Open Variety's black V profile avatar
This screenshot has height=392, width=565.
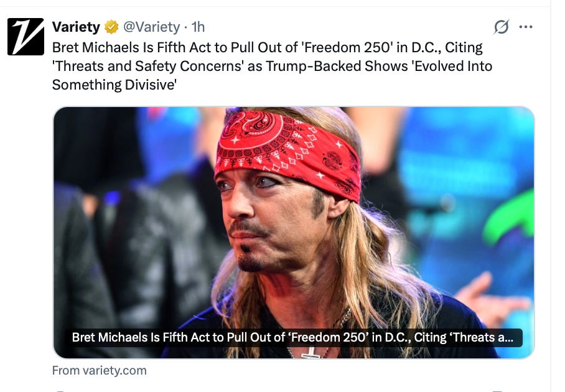[26, 37]
